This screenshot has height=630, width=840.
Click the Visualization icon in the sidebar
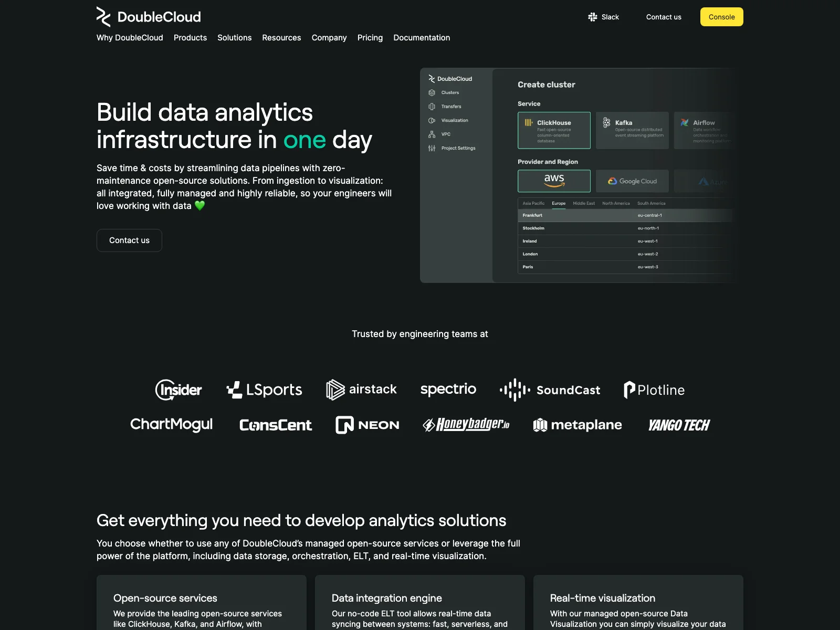click(432, 120)
